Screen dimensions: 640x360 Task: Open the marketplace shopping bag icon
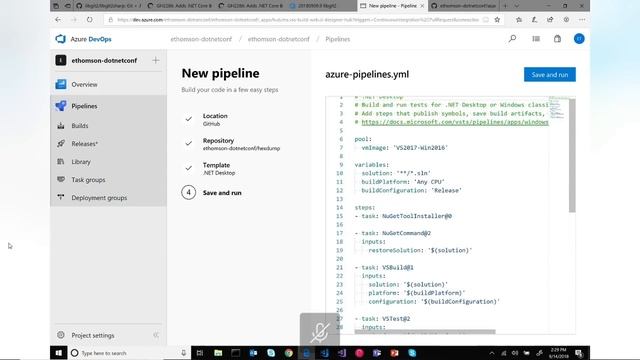(557, 39)
